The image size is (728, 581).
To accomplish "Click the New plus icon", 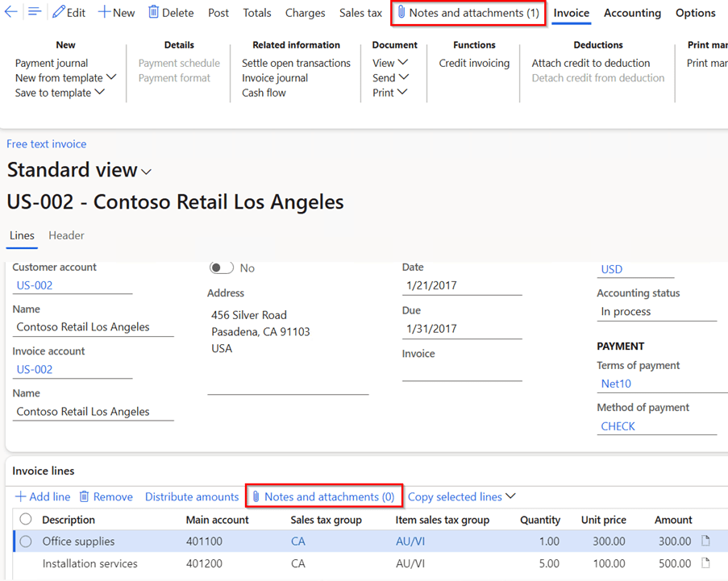I will click(x=104, y=12).
